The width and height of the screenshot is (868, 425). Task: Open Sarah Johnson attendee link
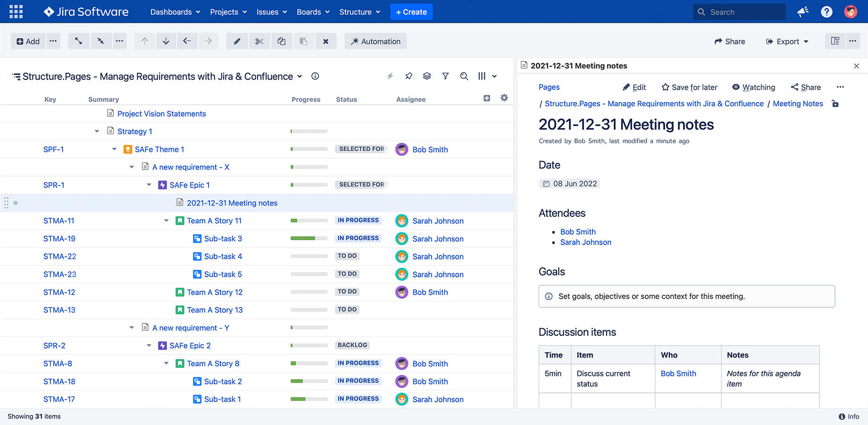586,242
